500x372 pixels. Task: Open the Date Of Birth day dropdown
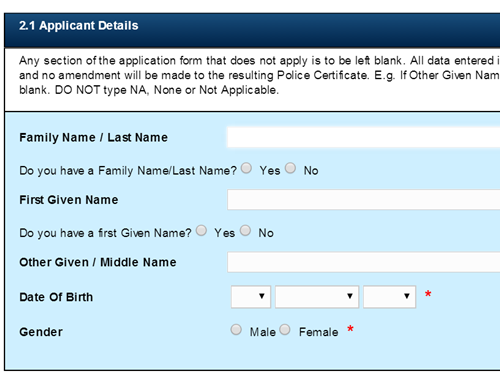point(251,297)
